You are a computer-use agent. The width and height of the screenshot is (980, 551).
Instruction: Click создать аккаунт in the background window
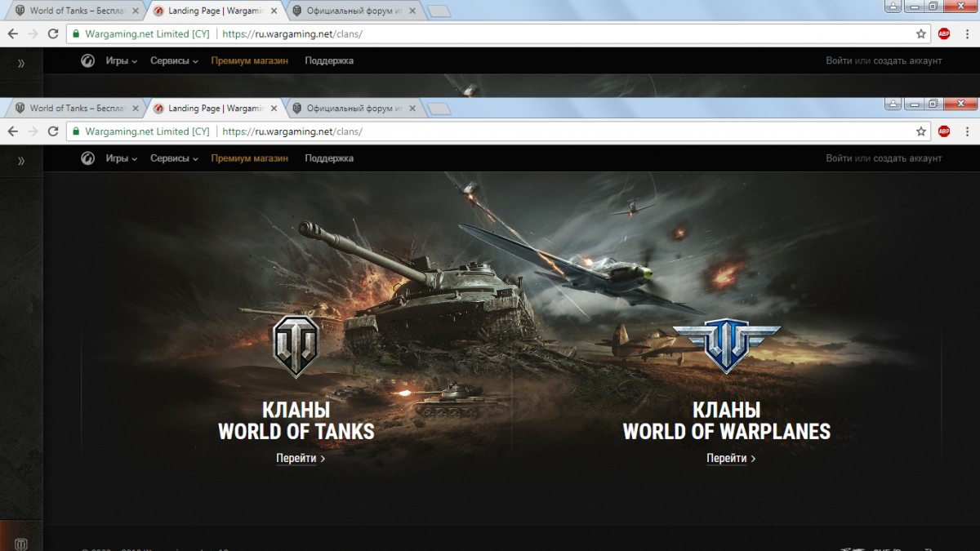tap(907, 60)
